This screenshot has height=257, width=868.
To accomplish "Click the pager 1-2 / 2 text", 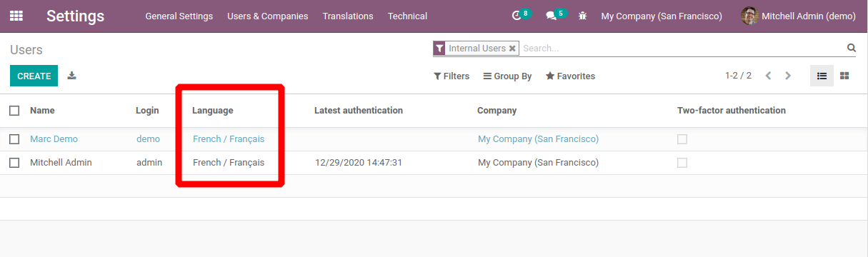I will click(x=738, y=76).
